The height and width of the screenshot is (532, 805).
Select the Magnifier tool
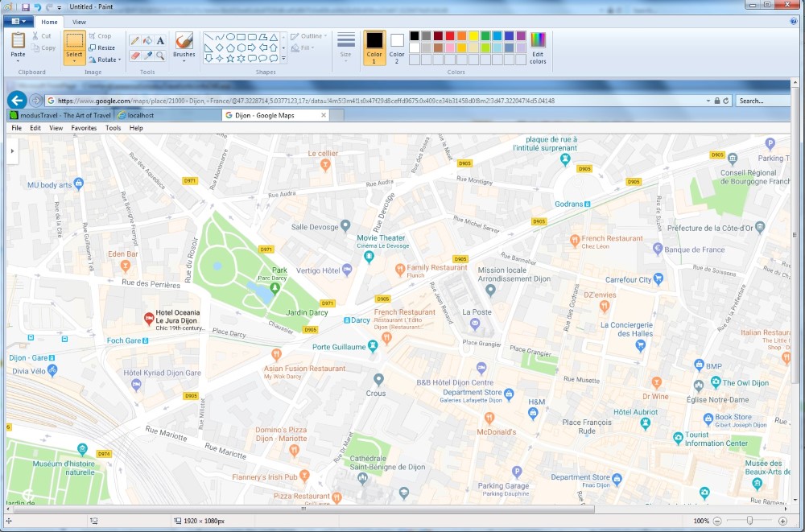[161, 55]
